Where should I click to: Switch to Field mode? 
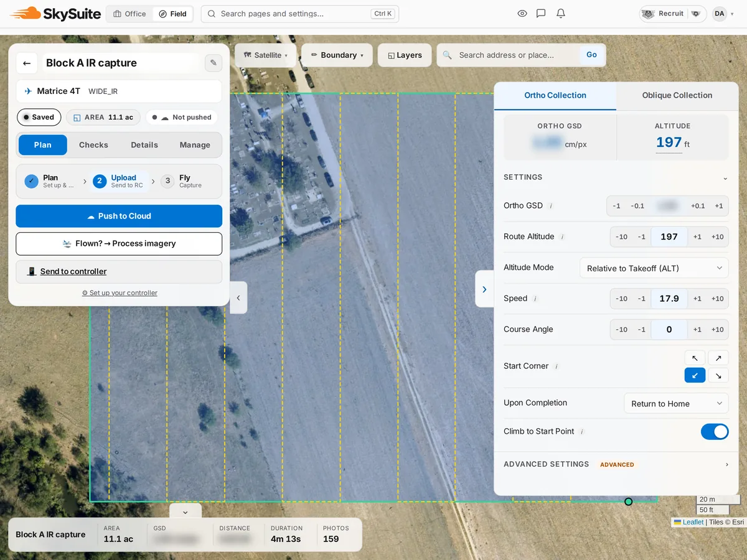(x=172, y=14)
